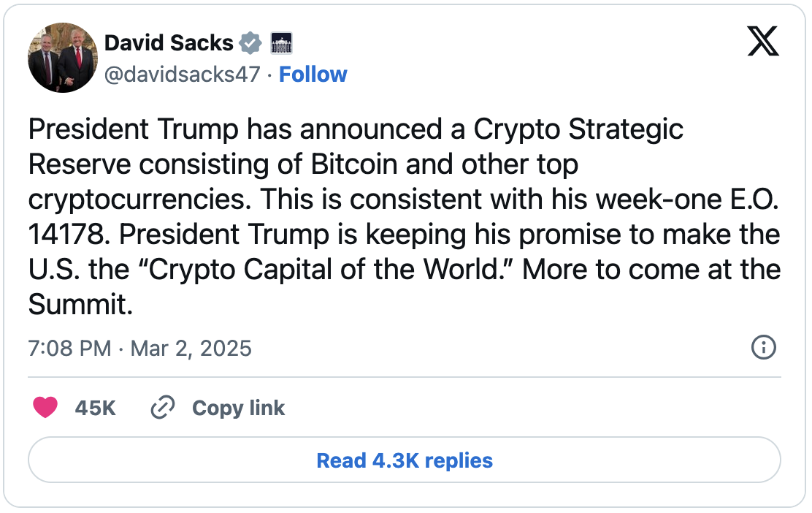Screen dimensions: 812x513
Task: Click the David Sacks profile avatar photo
Action: pyautogui.click(x=63, y=58)
